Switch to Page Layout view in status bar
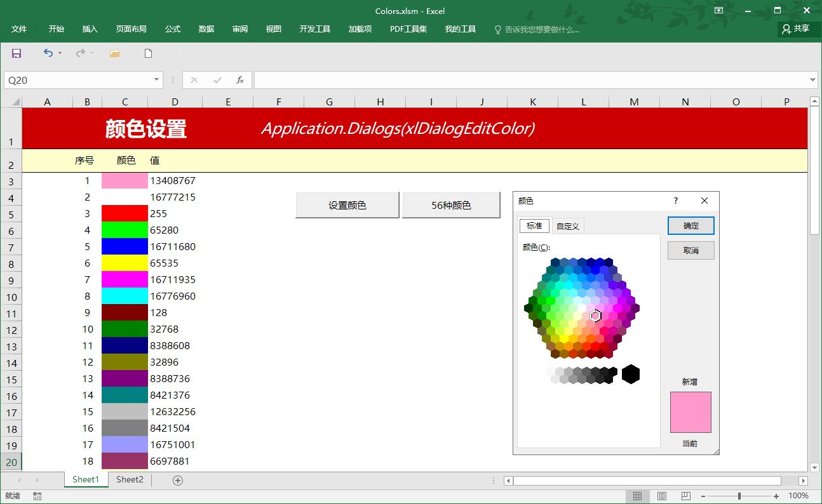The image size is (822, 504). click(661, 496)
